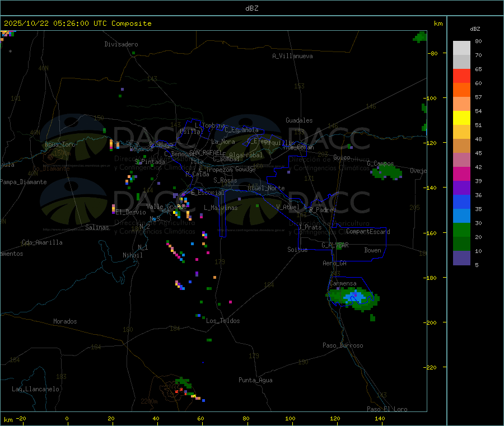Select the 80 dBZ light gray swatch
This screenshot has width=504, height=426.
[x=461, y=48]
